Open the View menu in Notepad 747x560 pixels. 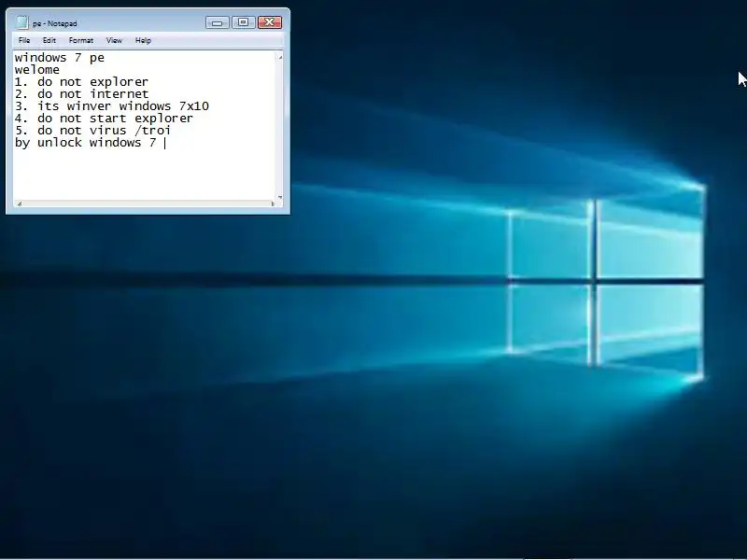tap(114, 40)
